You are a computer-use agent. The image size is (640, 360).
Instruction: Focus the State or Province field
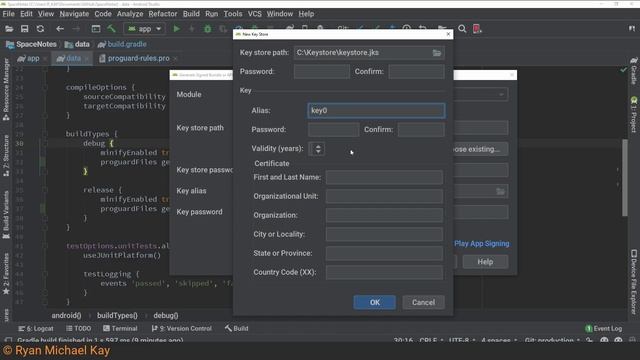click(384, 253)
